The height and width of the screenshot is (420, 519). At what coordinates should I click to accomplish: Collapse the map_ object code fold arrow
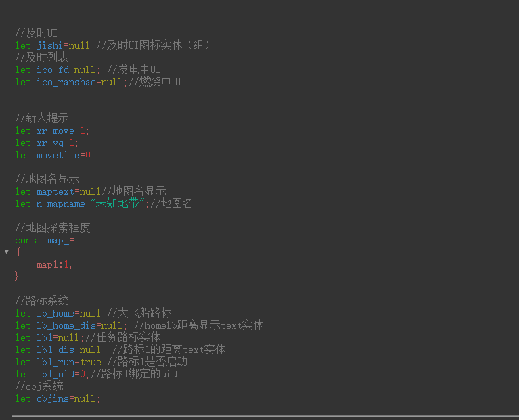pos(6,252)
